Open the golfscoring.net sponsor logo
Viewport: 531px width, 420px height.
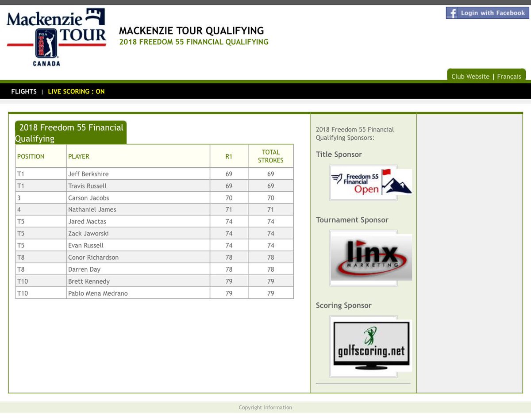tap(371, 346)
